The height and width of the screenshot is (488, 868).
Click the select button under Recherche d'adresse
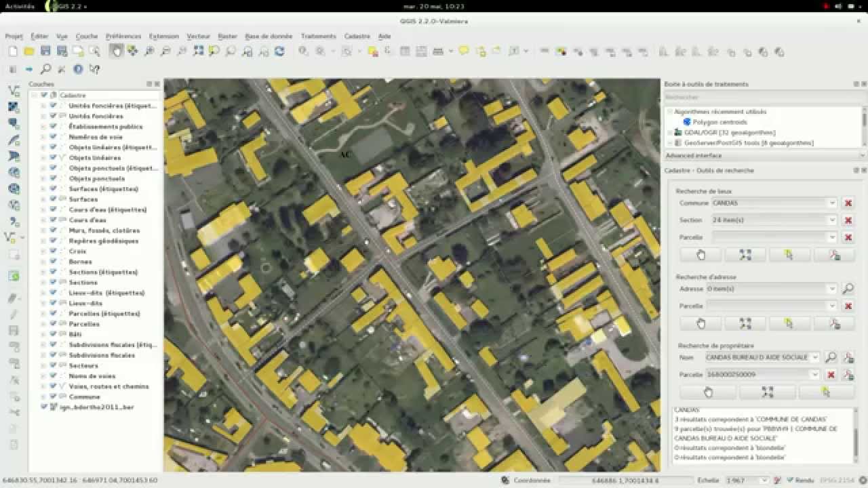tap(789, 323)
